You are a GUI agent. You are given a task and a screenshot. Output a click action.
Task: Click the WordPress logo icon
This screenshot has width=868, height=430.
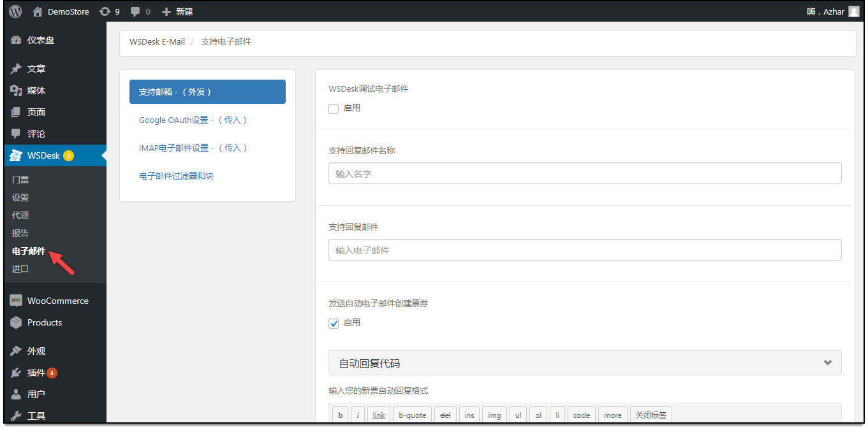[15, 11]
